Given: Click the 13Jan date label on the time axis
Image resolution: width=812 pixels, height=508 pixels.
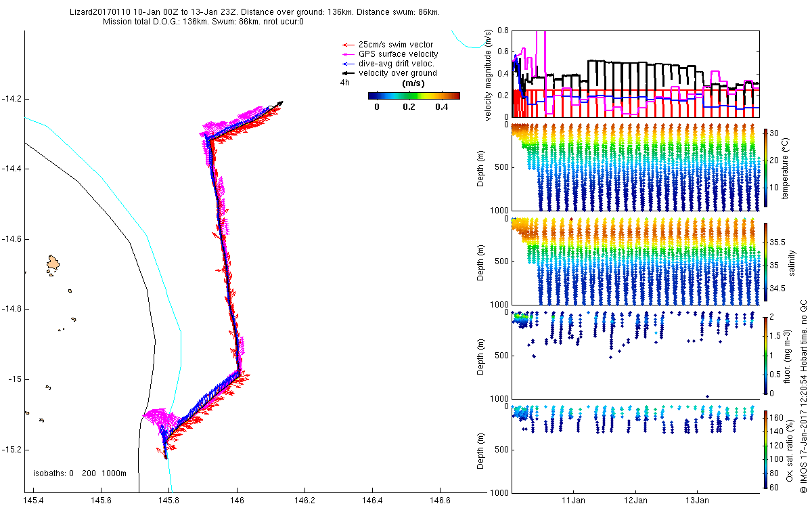Looking at the screenshot, I should 698,501.
